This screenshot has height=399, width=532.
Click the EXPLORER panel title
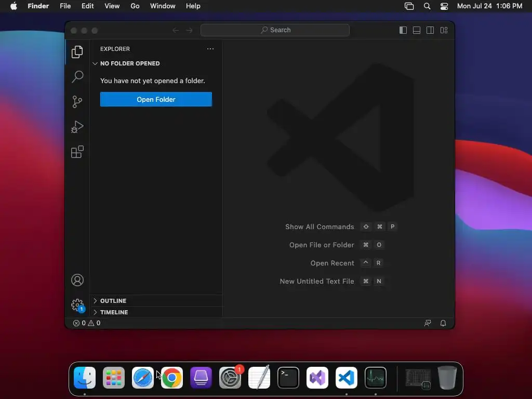[x=115, y=49]
